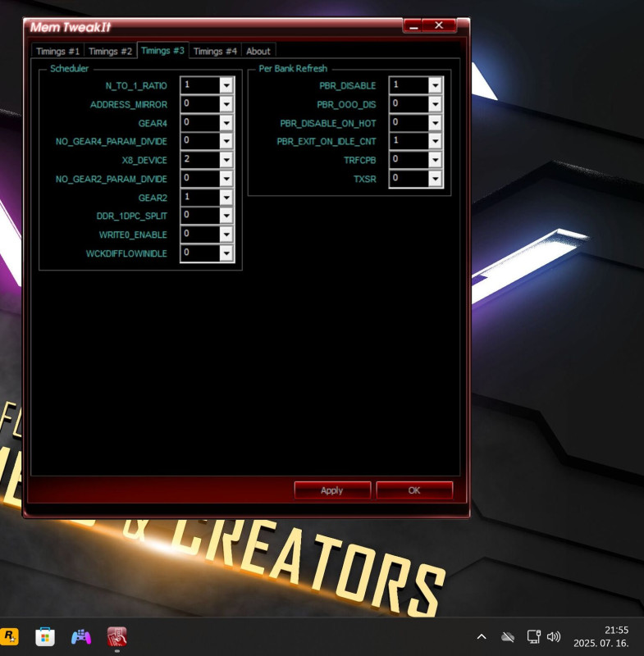Click the WCKDIFFLOWINIDLE label

tap(126, 253)
